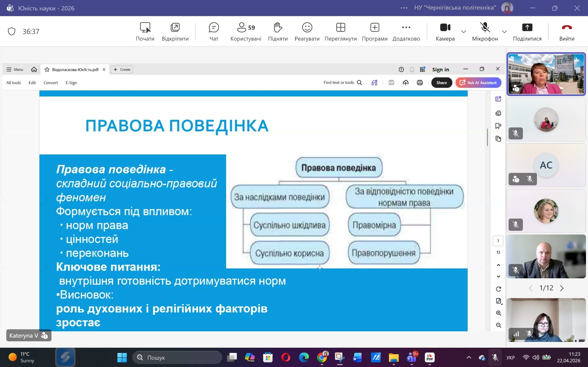Screen dimensions: 588x367
Task: Unmute the Мікрофон
Action: [x=485, y=32]
